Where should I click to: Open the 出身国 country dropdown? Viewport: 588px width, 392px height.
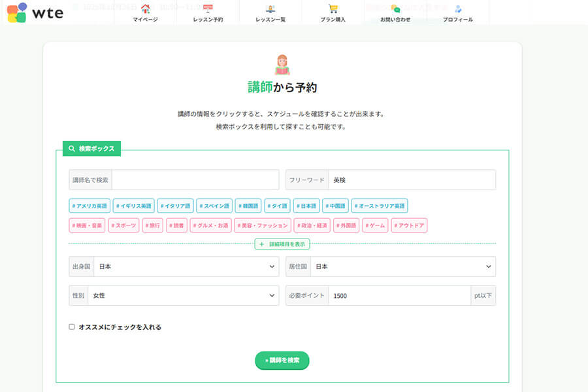186,267
